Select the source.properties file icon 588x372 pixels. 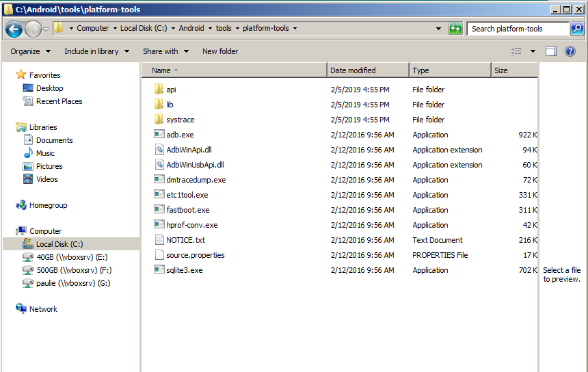[x=159, y=254]
